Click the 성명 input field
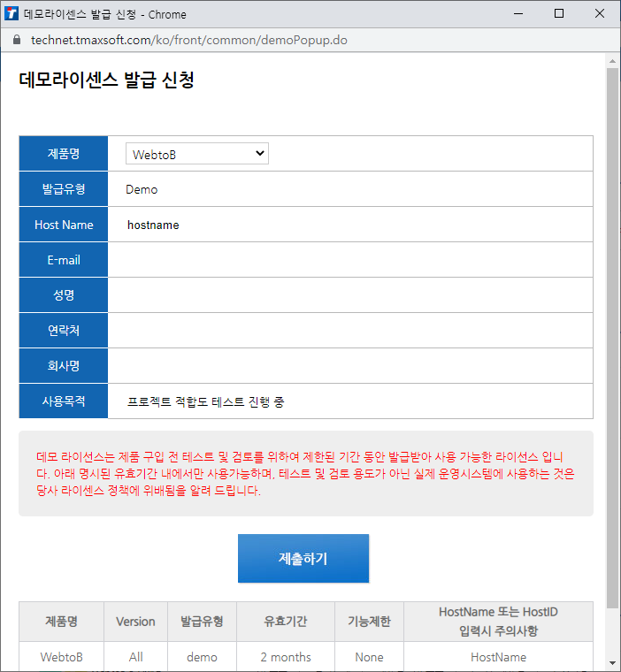Viewport: 621px width, 672px height. click(x=350, y=294)
